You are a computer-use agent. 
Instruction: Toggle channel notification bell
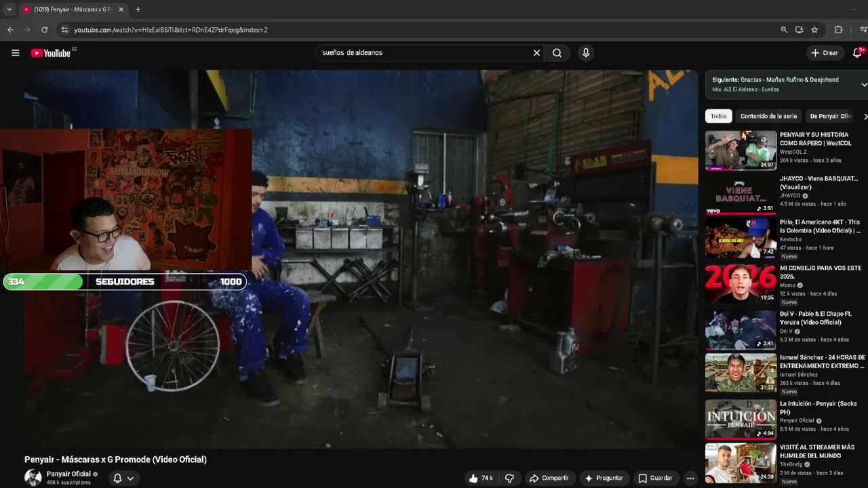coord(117,478)
